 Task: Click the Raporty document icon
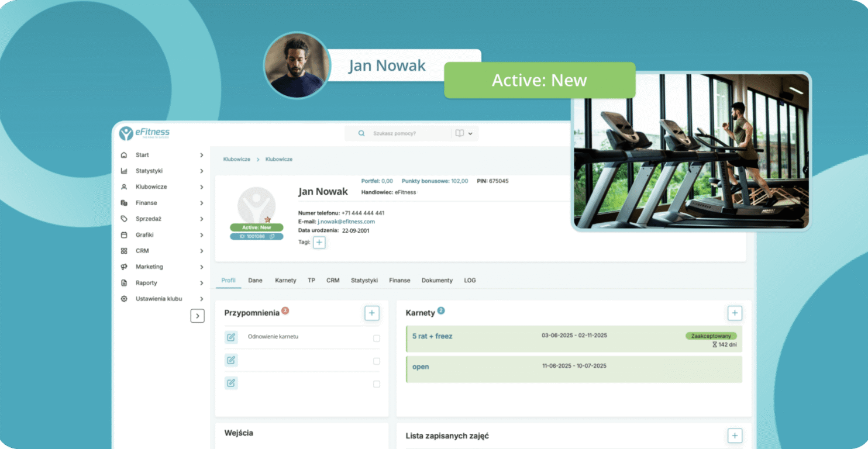pyautogui.click(x=123, y=283)
